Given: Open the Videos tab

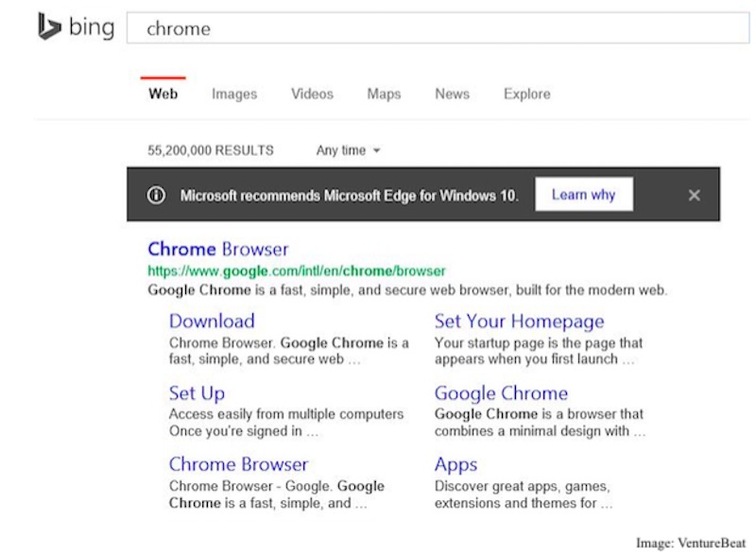Looking at the screenshot, I should [x=312, y=94].
